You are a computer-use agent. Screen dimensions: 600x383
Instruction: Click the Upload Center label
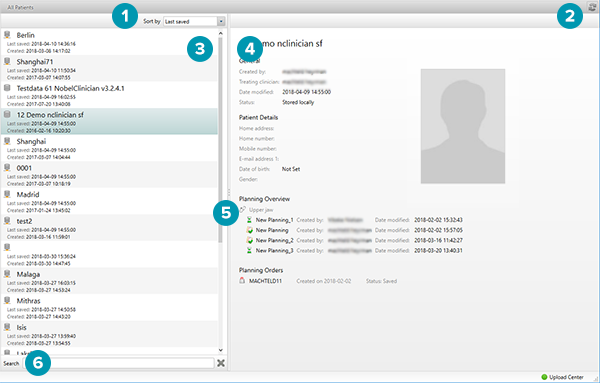click(x=566, y=377)
